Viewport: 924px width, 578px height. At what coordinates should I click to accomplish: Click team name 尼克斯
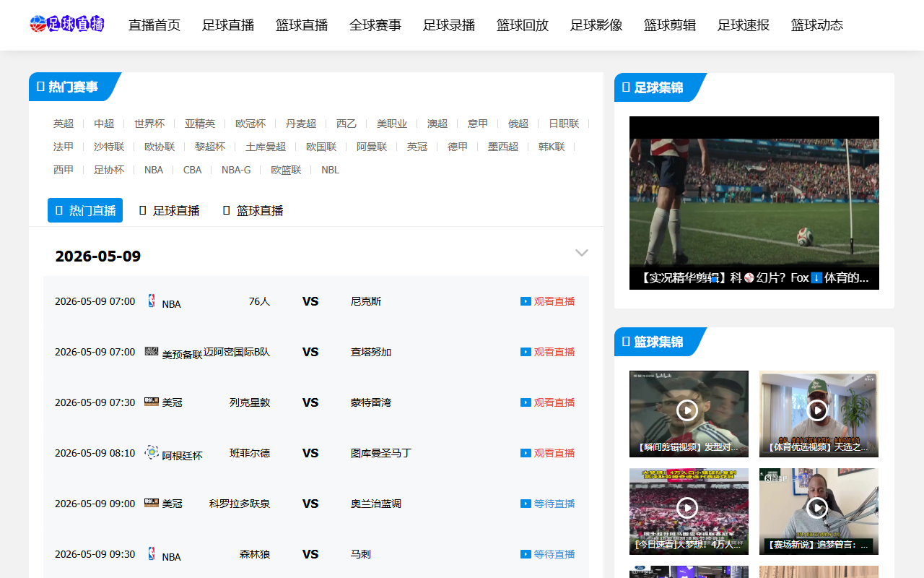click(x=366, y=301)
